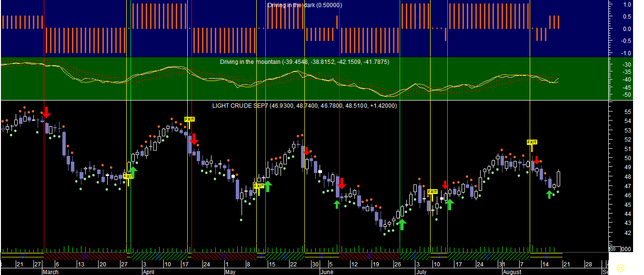Click the green buy arrow in mid-July
The image size is (644, 275).
coord(450,204)
